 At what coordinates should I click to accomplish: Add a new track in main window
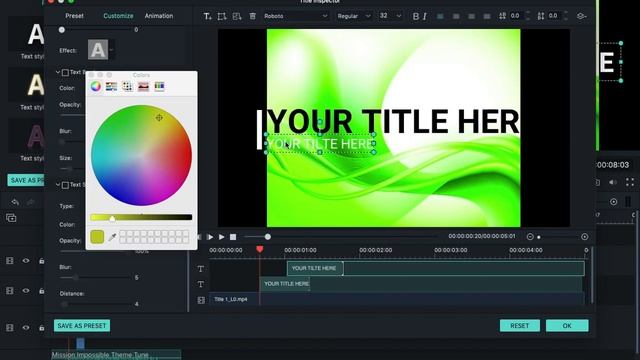(11, 218)
